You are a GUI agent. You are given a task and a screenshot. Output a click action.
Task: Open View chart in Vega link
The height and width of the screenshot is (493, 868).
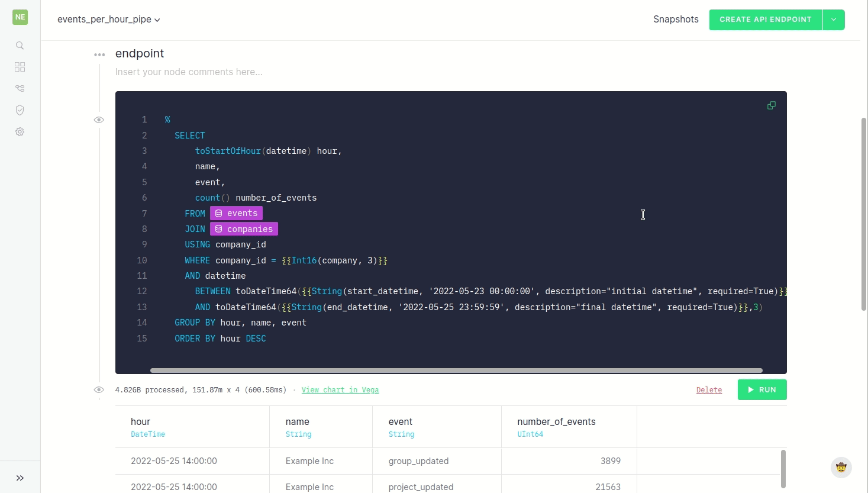pyautogui.click(x=340, y=390)
